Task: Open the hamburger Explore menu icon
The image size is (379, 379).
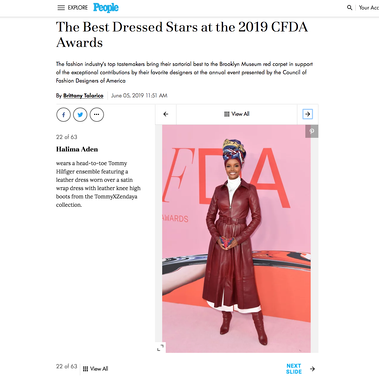Action: 61,7
